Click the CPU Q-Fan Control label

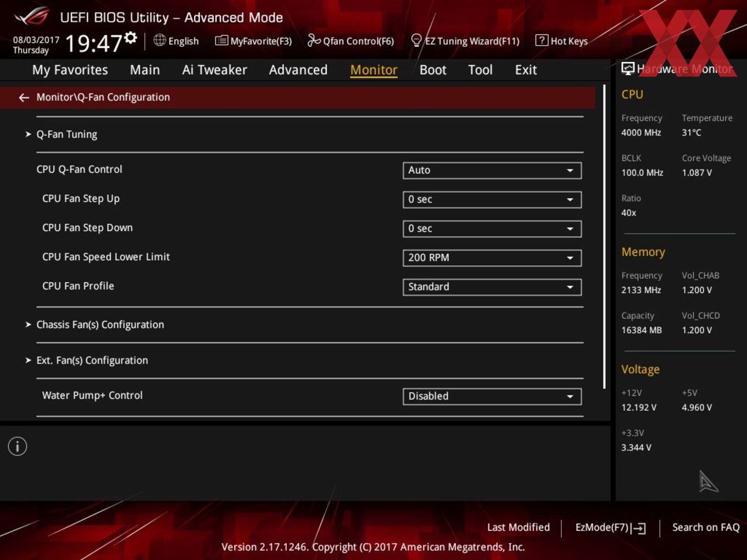[x=79, y=169]
